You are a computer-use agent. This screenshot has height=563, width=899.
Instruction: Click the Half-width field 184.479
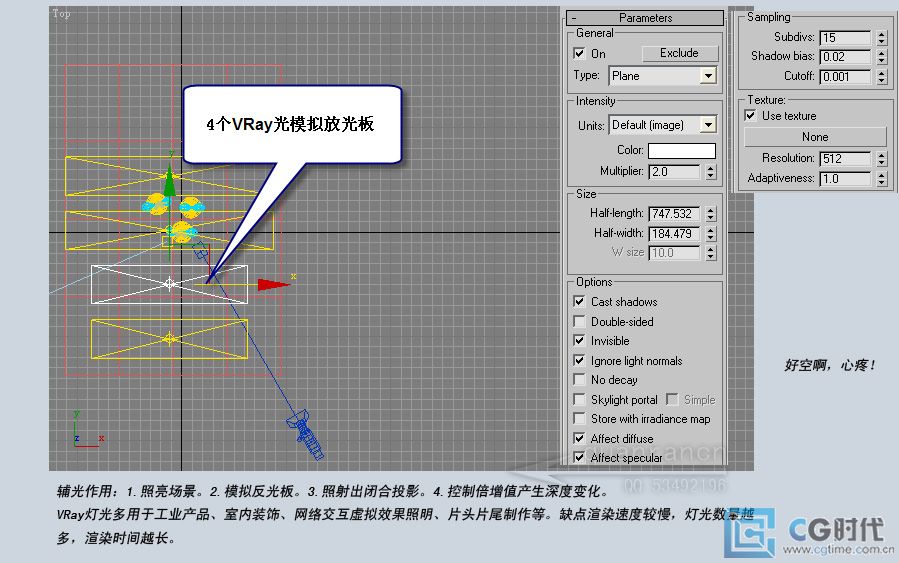(x=674, y=233)
